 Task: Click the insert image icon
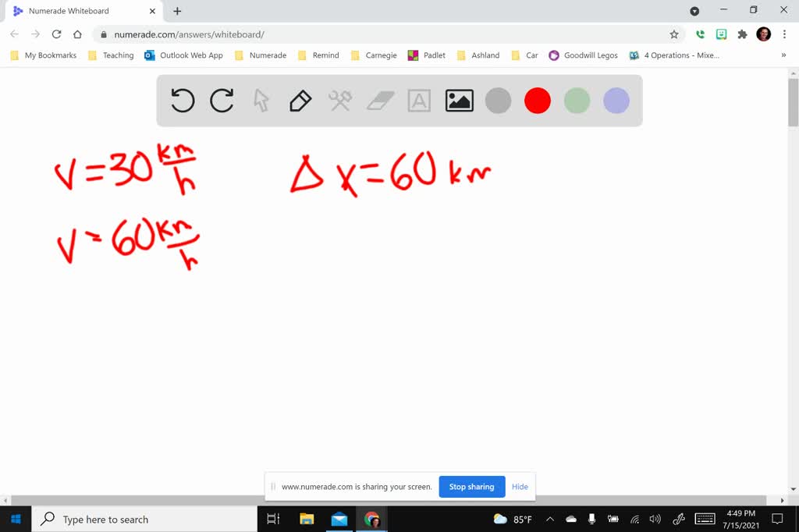tap(459, 100)
